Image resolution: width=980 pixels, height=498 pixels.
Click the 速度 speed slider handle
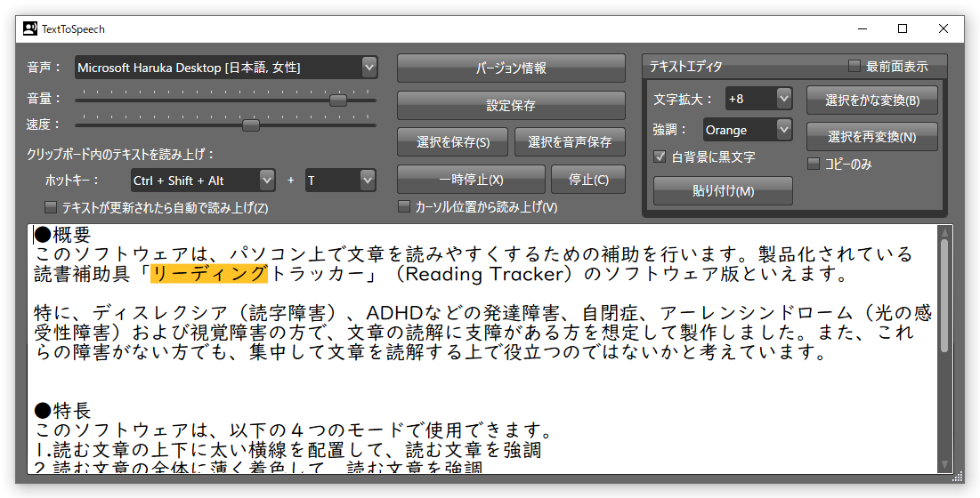pos(251,125)
